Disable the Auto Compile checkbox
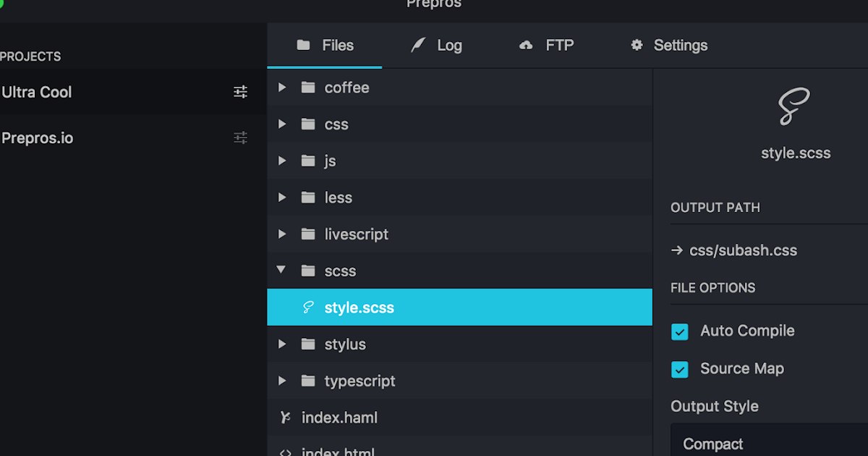 point(680,332)
